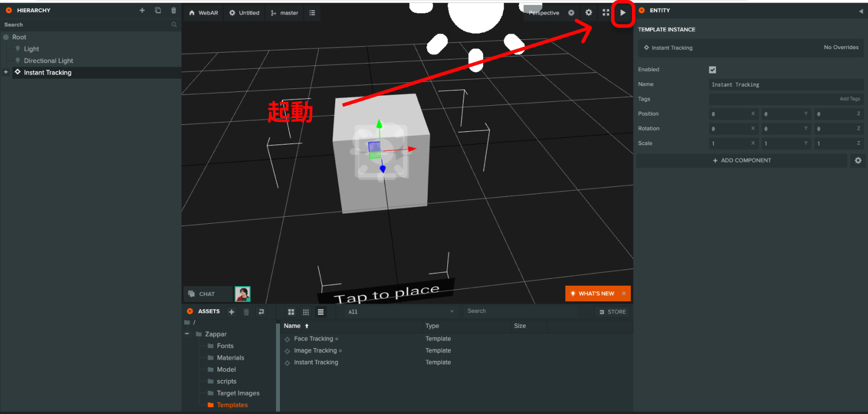Dismiss the What's New banner
The width and height of the screenshot is (868, 414).
tap(624, 294)
